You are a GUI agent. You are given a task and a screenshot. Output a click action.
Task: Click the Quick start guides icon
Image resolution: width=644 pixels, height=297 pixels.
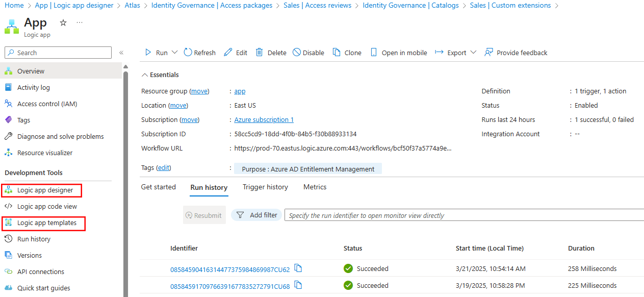[x=8, y=288]
